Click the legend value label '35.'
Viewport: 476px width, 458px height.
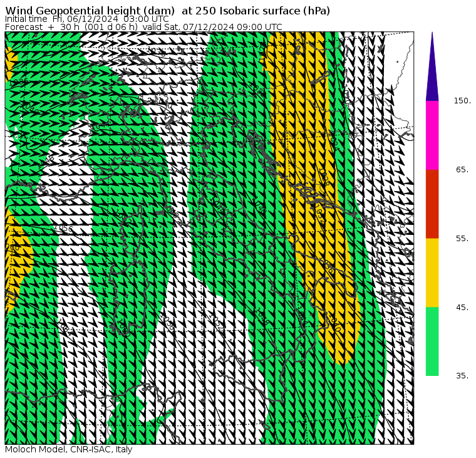click(x=463, y=376)
